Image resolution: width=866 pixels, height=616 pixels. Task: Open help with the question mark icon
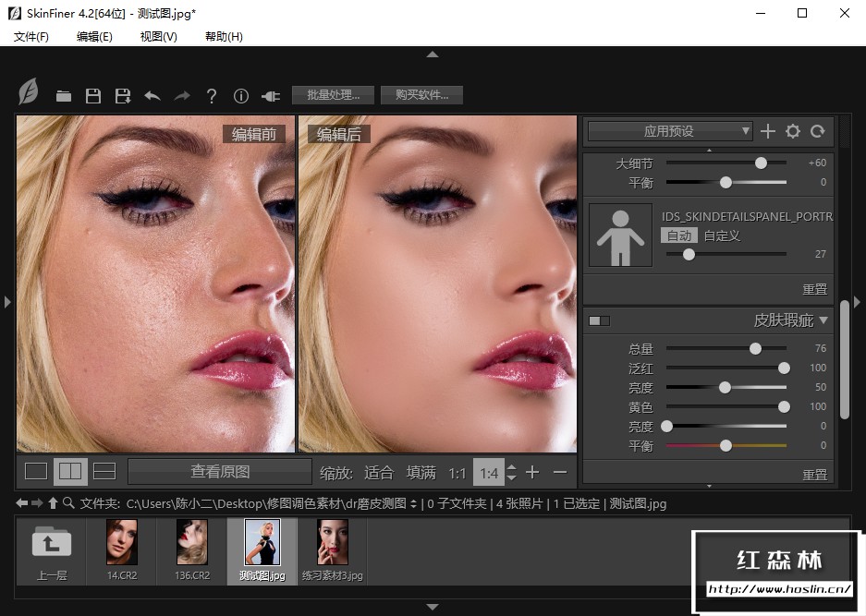(x=212, y=96)
